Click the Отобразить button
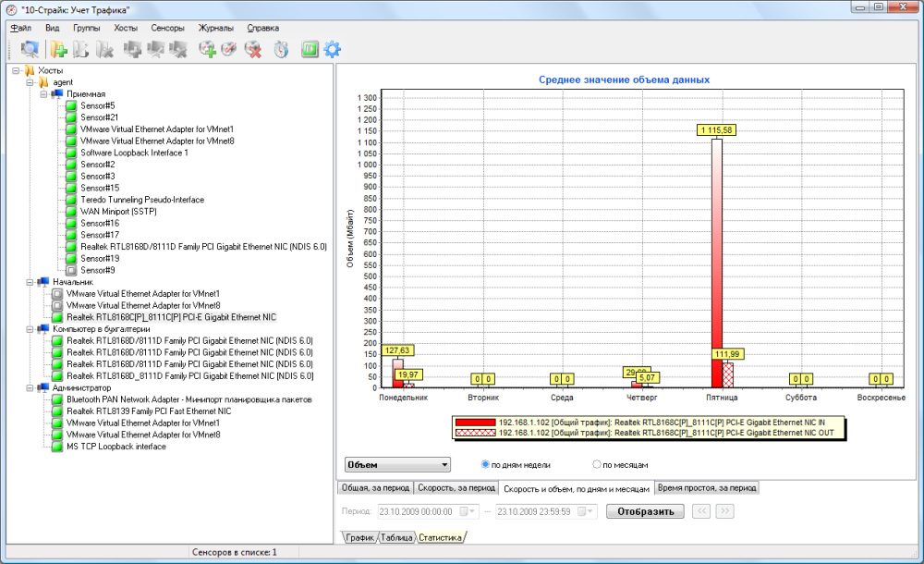The image size is (924, 564). coord(645,511)
